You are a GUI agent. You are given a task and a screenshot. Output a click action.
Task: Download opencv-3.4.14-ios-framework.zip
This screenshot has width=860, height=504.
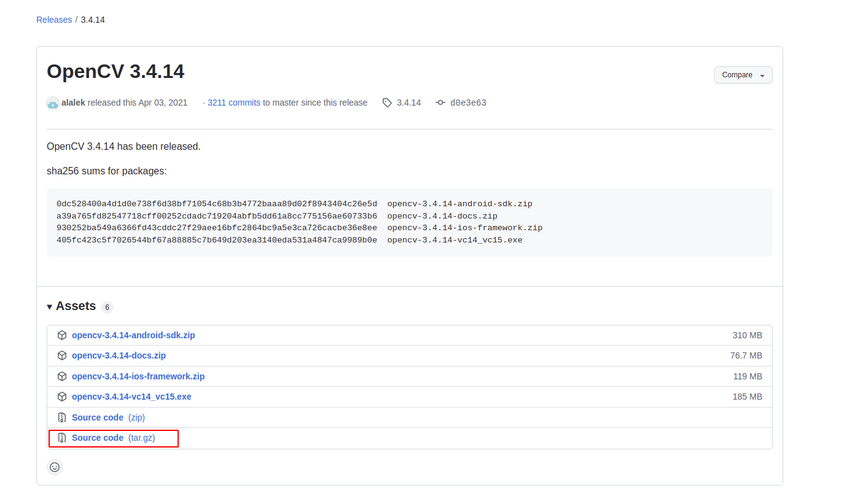138,376
